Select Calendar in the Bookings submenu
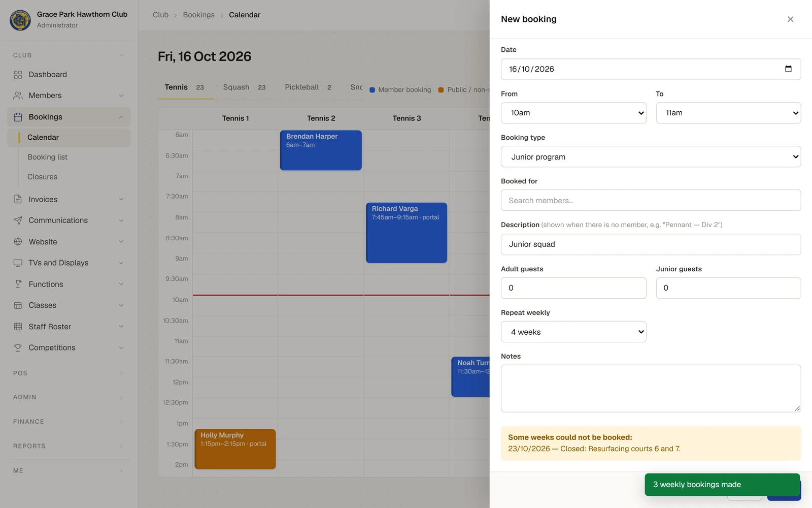This screenshot has height=508, width=812. pos(69,137)
